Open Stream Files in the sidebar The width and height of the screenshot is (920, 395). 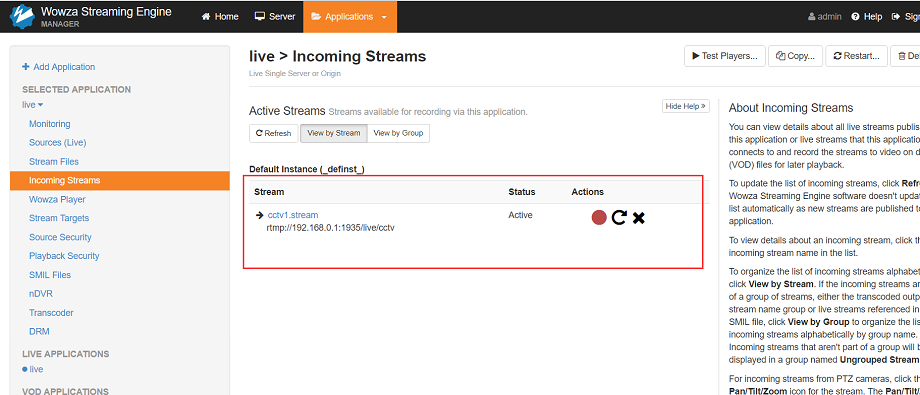[54, 161]
